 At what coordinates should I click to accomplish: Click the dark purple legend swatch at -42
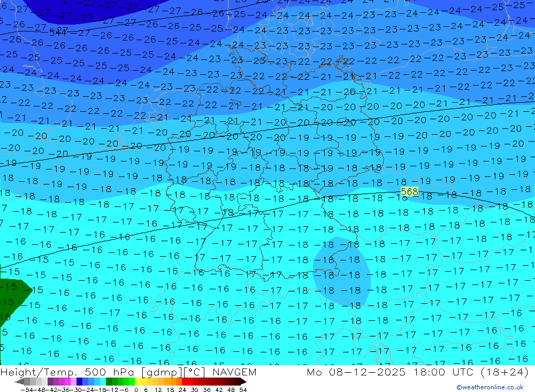coord(50,381)
